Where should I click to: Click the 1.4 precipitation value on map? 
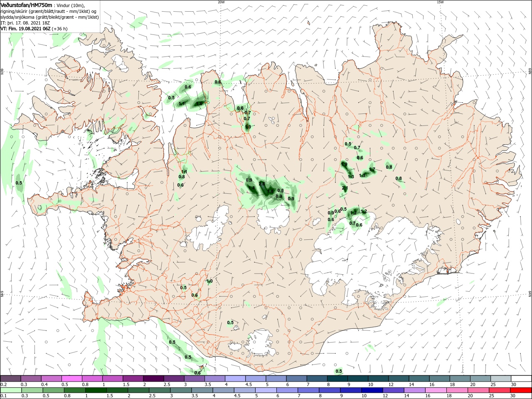click(251, 188)
